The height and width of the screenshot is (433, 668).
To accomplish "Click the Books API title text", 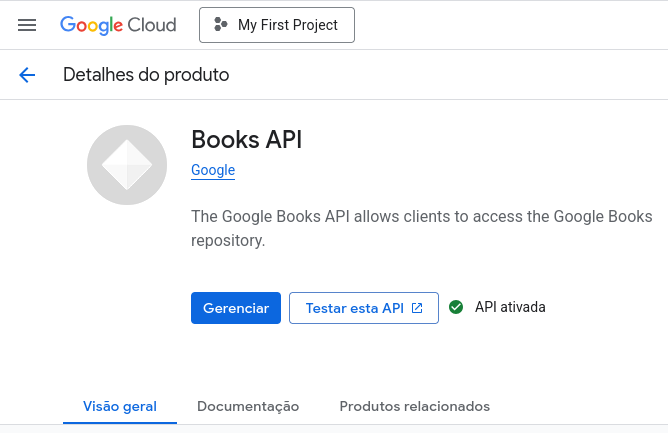I will coord(247,140).
